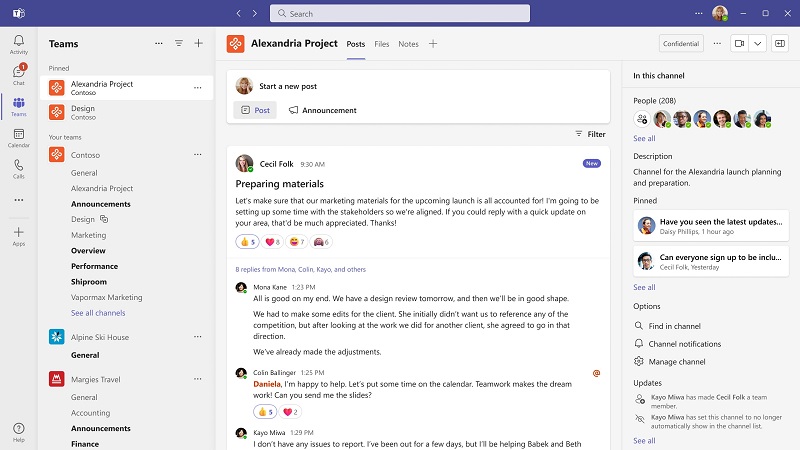
Task: Switch to the Files tab
Action: coord(382,44)
